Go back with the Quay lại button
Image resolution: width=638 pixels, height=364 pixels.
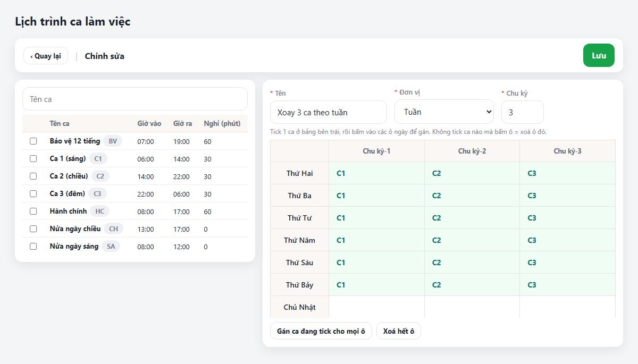[46, 56]
